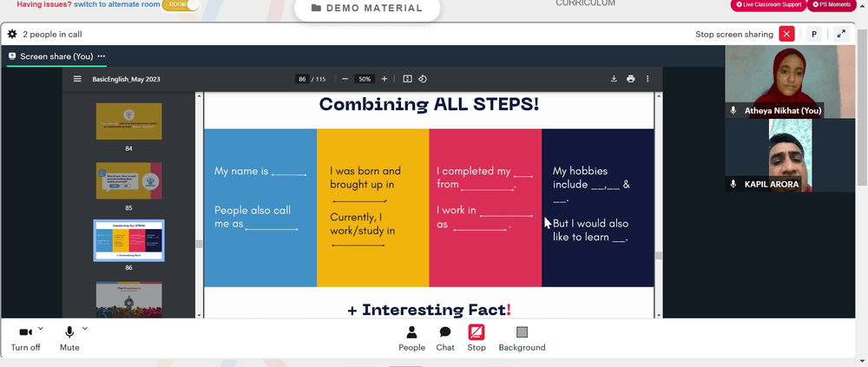Viewport: 868px width, 367px height.
Task: Download the BasicEnglish PDF
Action: [614, 79]
